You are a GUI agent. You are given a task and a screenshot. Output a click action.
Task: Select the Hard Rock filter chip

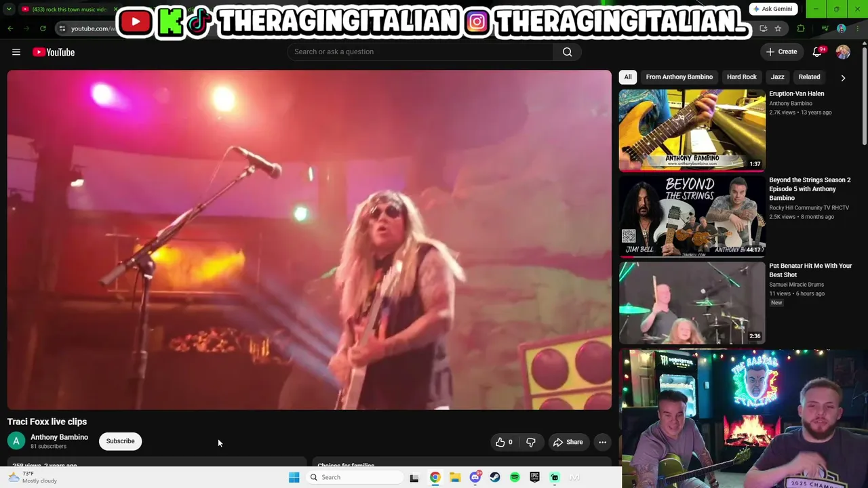click(742, 77)
